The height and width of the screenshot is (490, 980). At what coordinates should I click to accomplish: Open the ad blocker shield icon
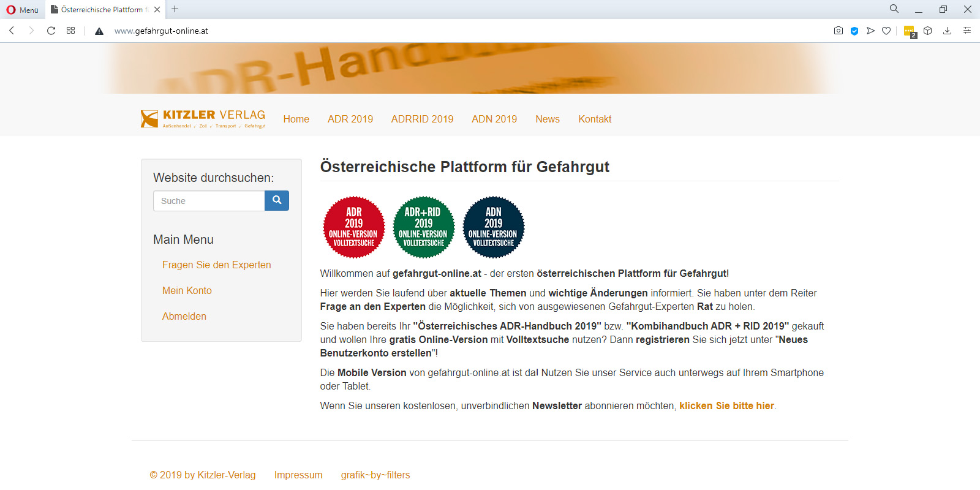[x=854, y=31]
